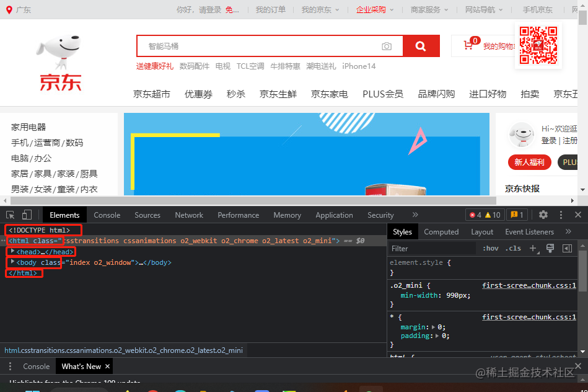Switch to the Layout pane tab
588x392 pixels.
(x=482, y=232)
